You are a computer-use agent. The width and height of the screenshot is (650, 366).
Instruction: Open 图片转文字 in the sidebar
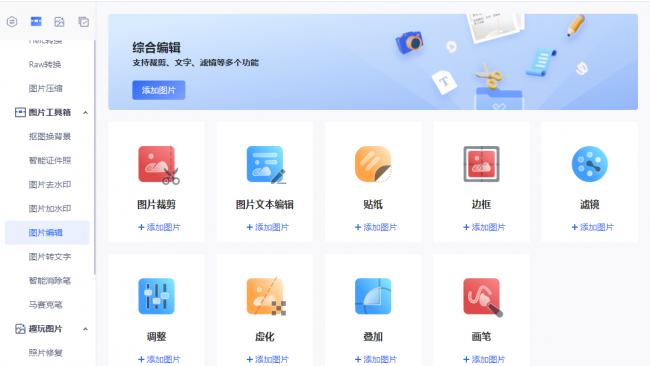[50, 257]
